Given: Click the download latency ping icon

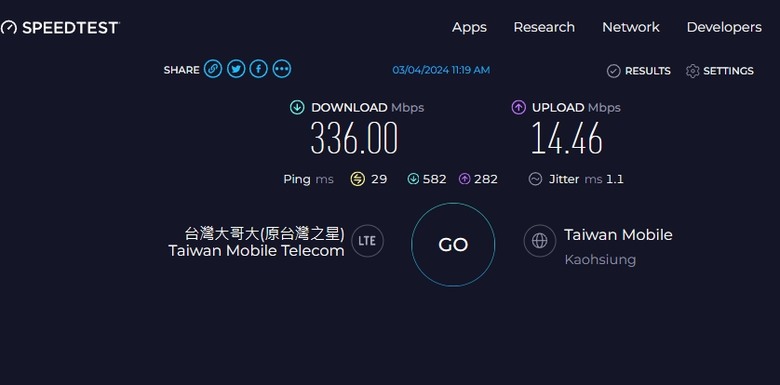Looking at the screenshot, I should click(x=413, y=179).
